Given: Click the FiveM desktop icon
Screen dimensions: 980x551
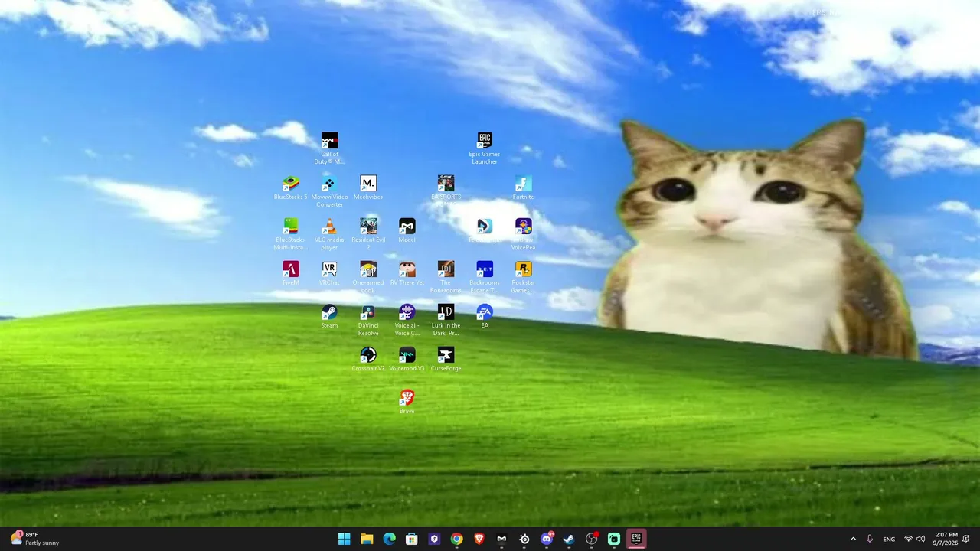Looking at the screenshot, I should click(290, 274).
